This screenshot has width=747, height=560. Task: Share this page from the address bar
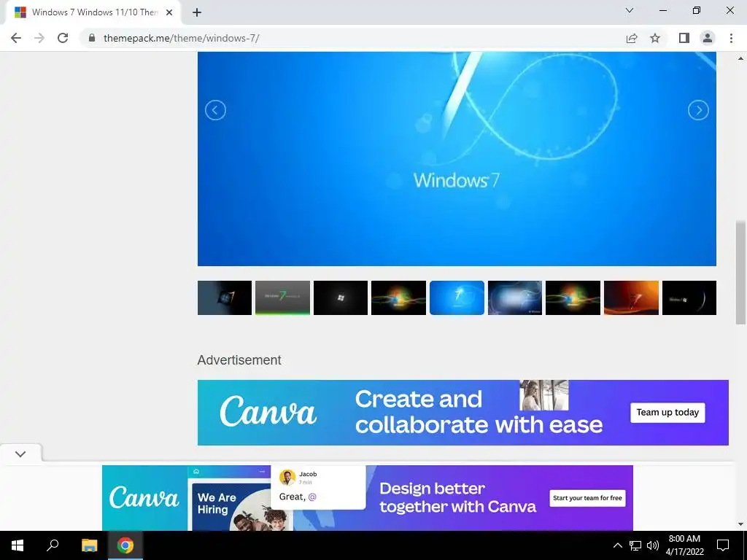click(x=632, y=38)
